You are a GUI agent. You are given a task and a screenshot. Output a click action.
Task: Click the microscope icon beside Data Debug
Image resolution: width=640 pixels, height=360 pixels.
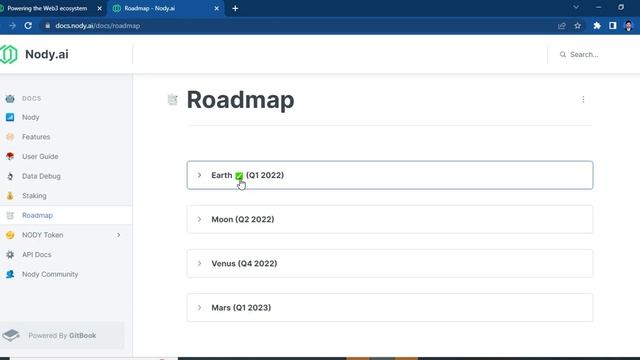click(10, 176)
